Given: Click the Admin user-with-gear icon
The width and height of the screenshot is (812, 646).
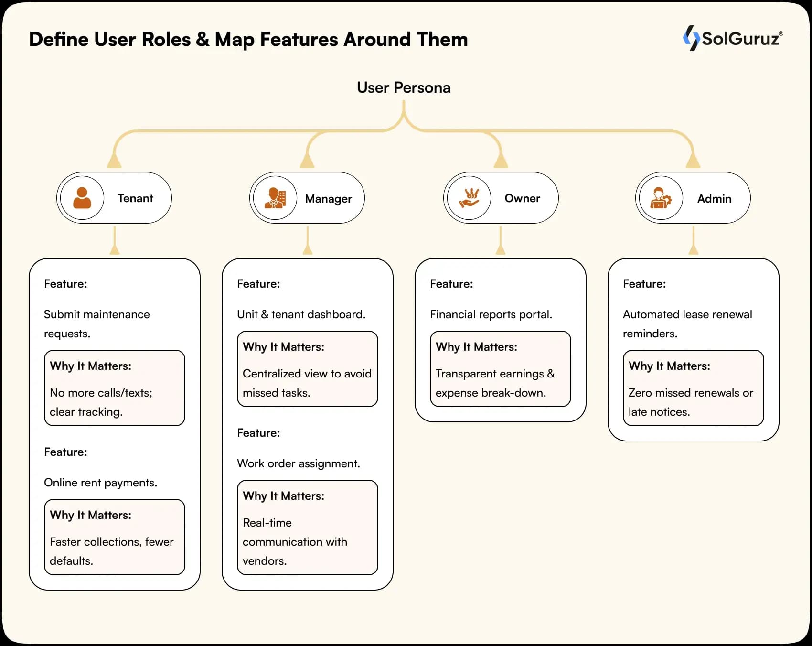Looking at the screenshot, I should pos(661,198).
